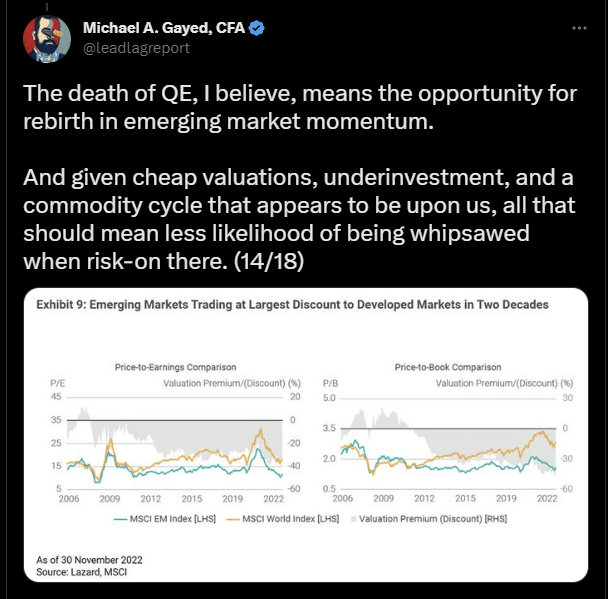Click the P/E axis label
The height and width of the screenshot is (599, 608).
click(57, 383)
